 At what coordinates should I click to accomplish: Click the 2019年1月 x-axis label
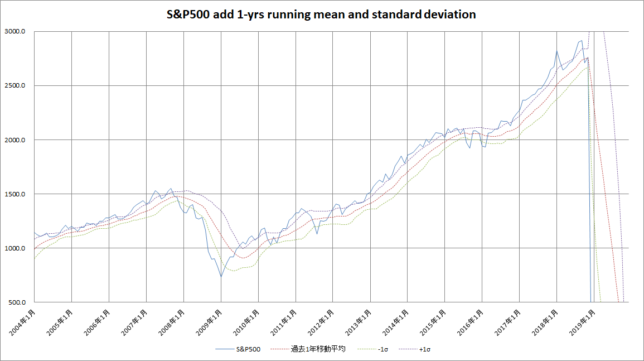[x=583, y=323]
